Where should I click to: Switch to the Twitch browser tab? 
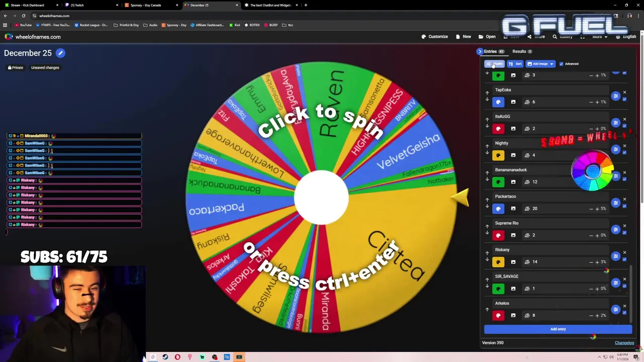coord(91,5)
